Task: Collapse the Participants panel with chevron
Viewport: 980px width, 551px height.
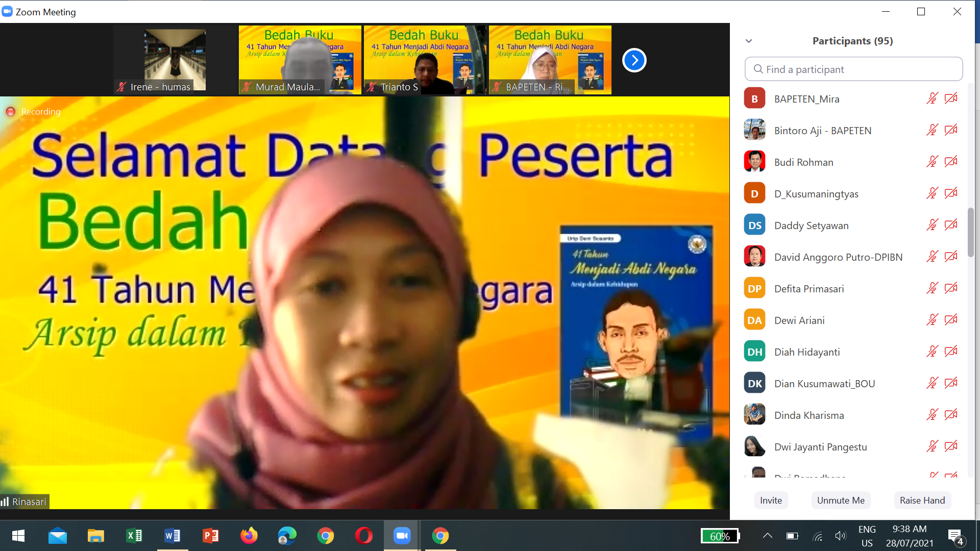Action: [x=749, y=41]
